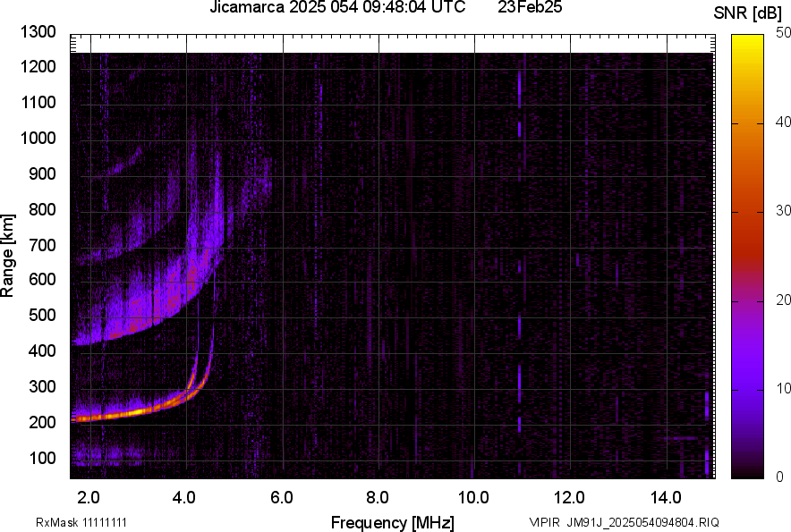Click the 4.0 frequency tick label
791x532 pixels.
pyautogui.click(x=184, y=498)
